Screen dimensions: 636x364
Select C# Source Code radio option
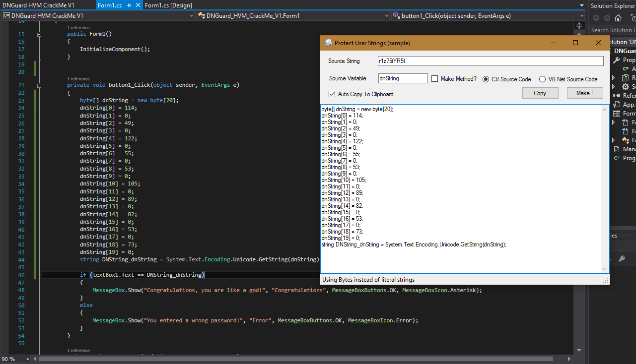point(486,79)
